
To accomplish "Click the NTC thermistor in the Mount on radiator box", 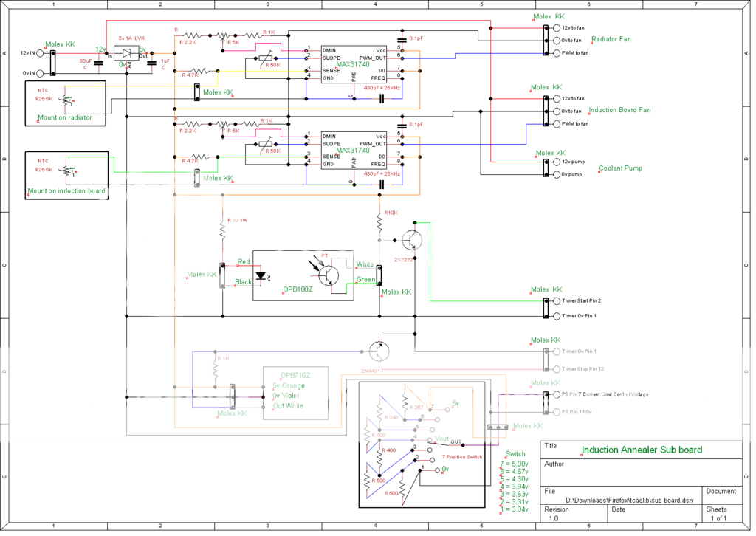I will (65, 99).
